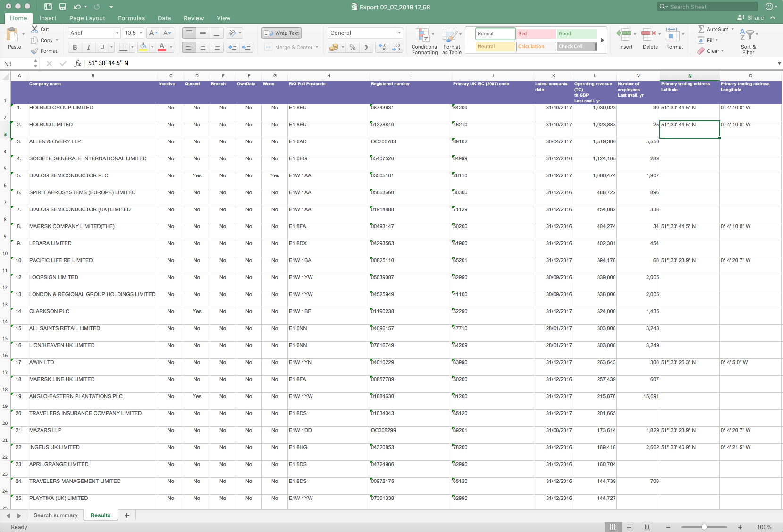Apply the Calculation cell style

(536, 47)
